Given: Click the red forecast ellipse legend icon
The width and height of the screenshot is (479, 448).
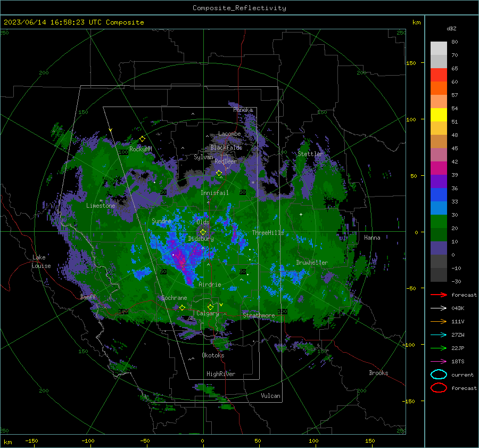Looking at the screenshot, I should click(x=439, y=388).
